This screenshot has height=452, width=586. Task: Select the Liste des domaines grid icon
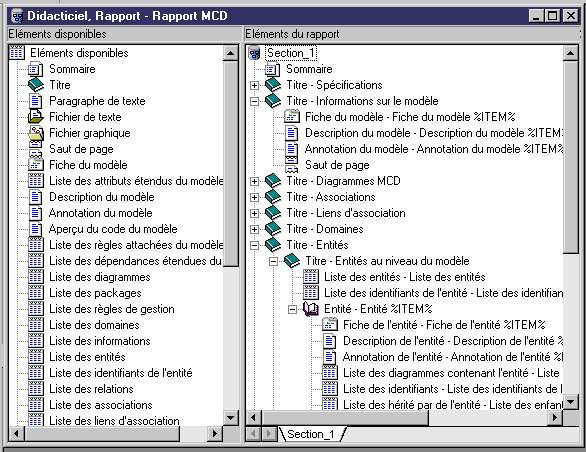pos(36,325)
